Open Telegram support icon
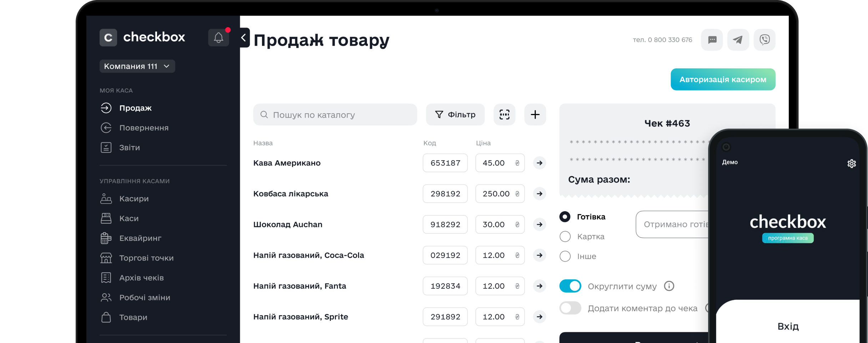868x343 pixels. 738,40
